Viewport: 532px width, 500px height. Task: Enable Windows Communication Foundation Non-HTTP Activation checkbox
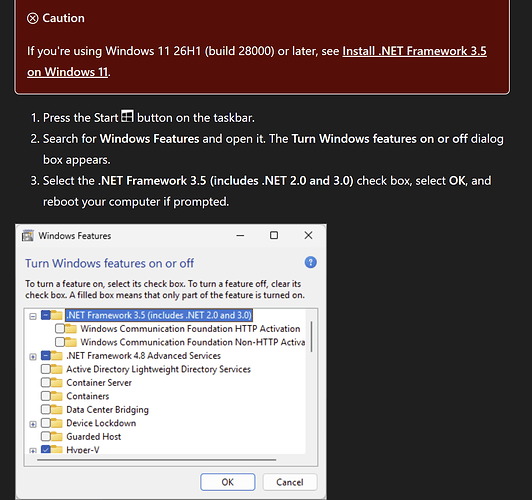(60, 342)
